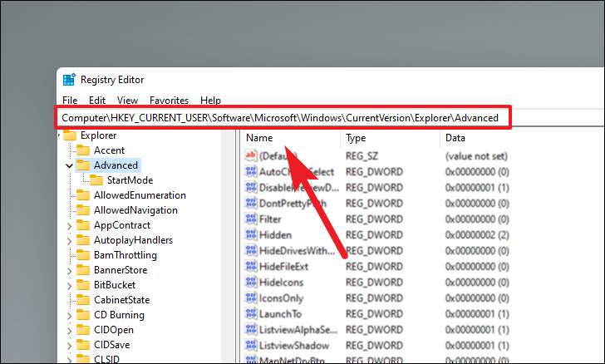Viewport: 605px width, 364px height.
Task: Select the Hidden DWORD value icon
Action: coord(251,235)
